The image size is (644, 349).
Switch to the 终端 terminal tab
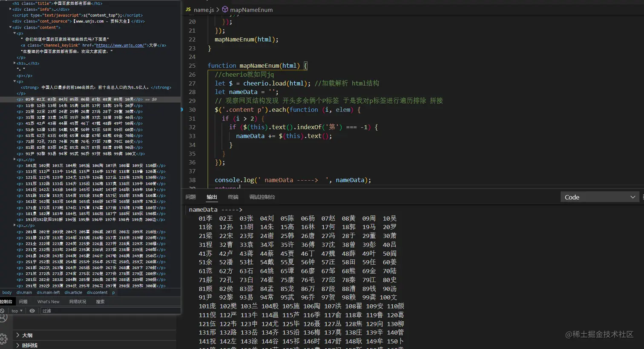233,197
